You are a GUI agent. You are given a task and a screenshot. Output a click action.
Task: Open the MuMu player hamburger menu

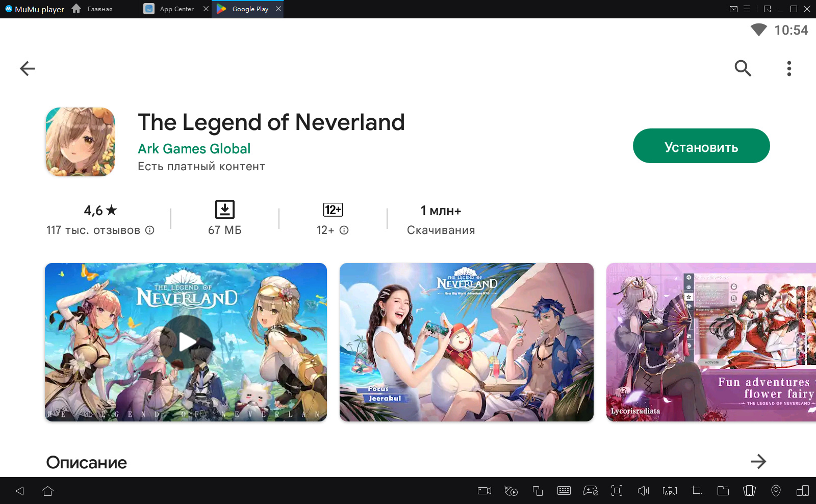747,9
